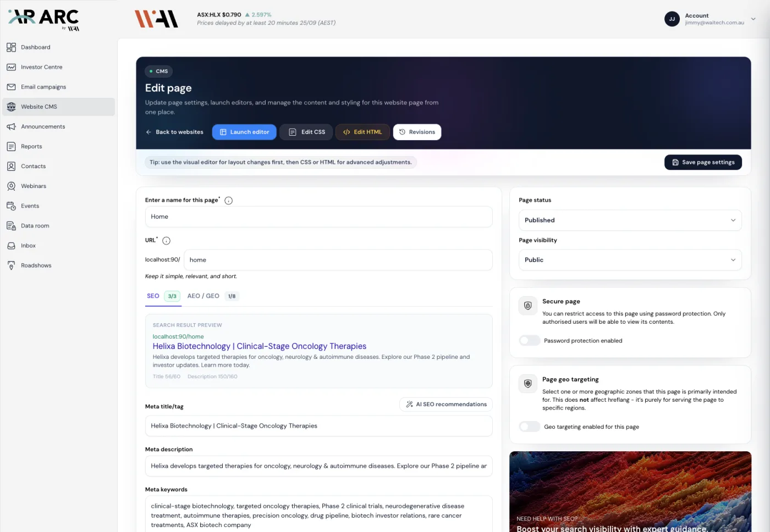Click the Reports document icon

(x=11, y=146)
